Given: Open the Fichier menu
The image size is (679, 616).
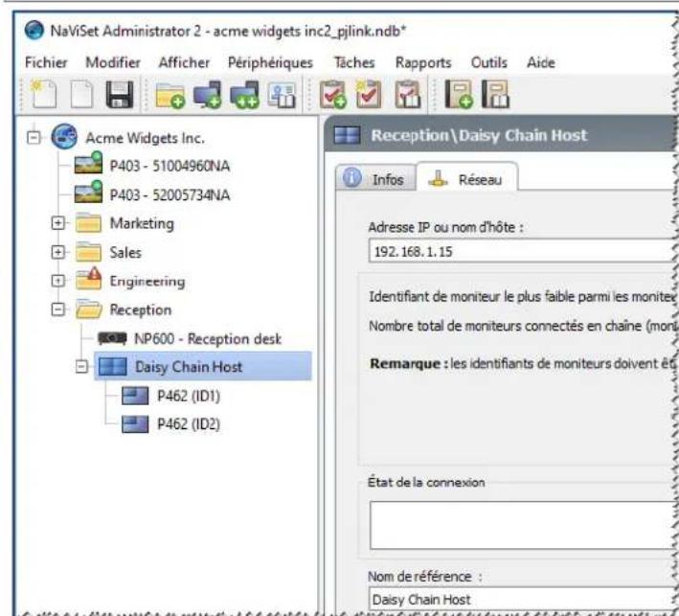Looking at the screenshot, I should pos(46,62).
